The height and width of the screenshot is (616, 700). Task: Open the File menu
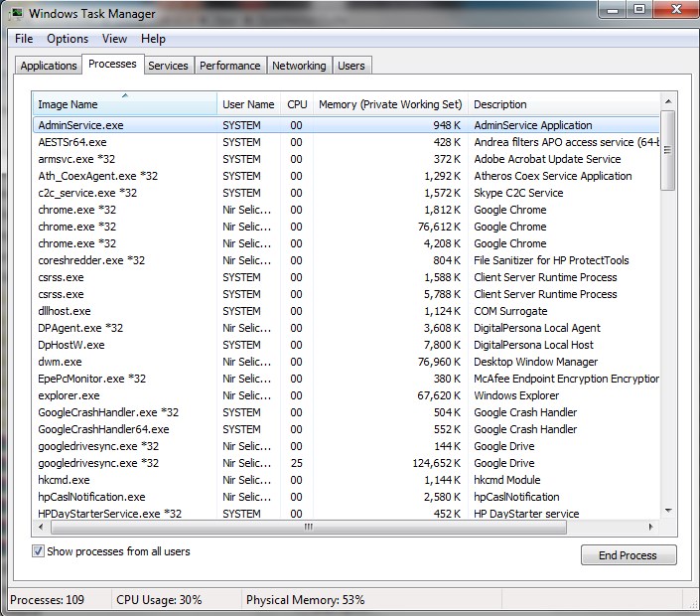coord(24,39)
